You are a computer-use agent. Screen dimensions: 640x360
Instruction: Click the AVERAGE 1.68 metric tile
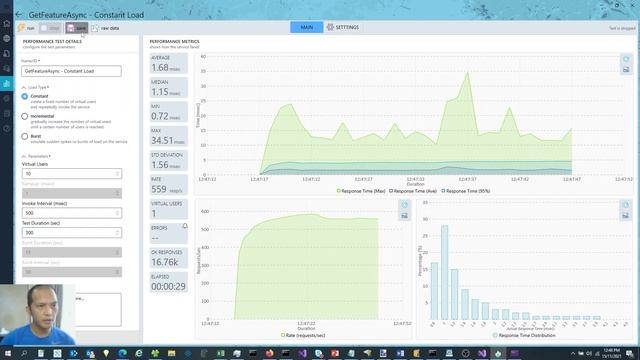point(169,64)
